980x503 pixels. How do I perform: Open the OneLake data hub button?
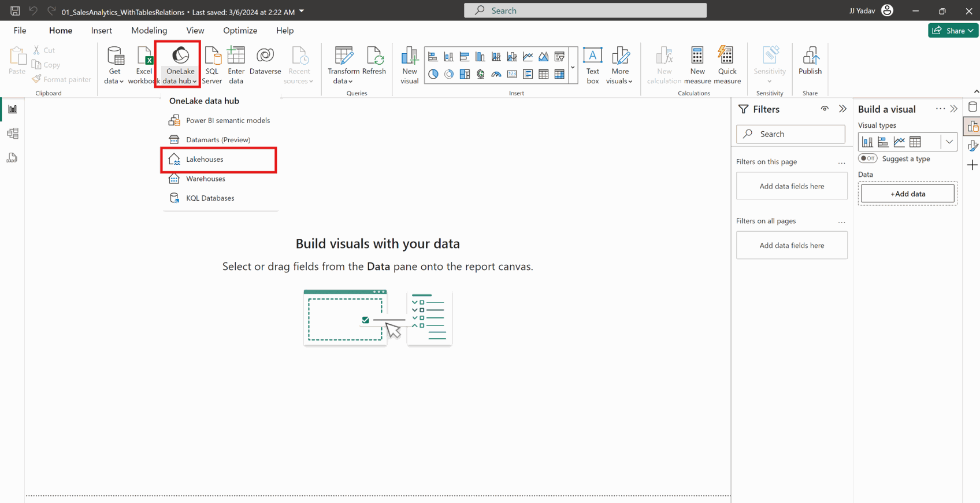pos(180,65)
